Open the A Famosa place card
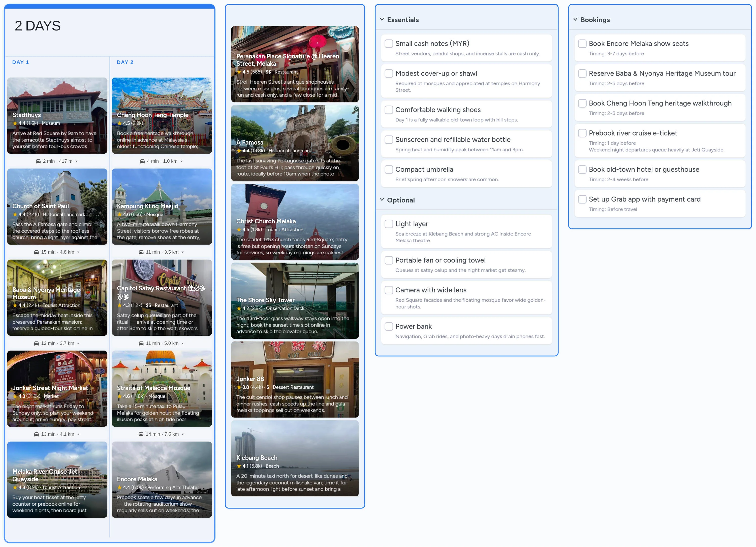 tap(295, 143)
